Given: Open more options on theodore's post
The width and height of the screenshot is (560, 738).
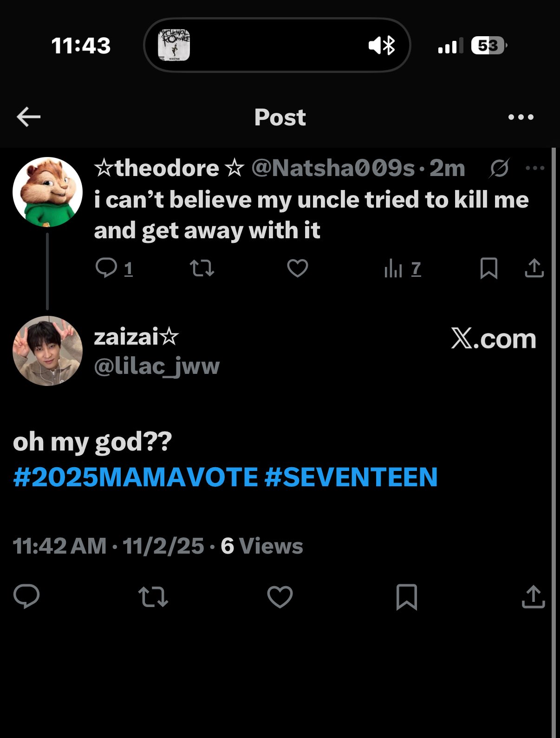Looking at the screenshot, I should (x=534, y=168).
